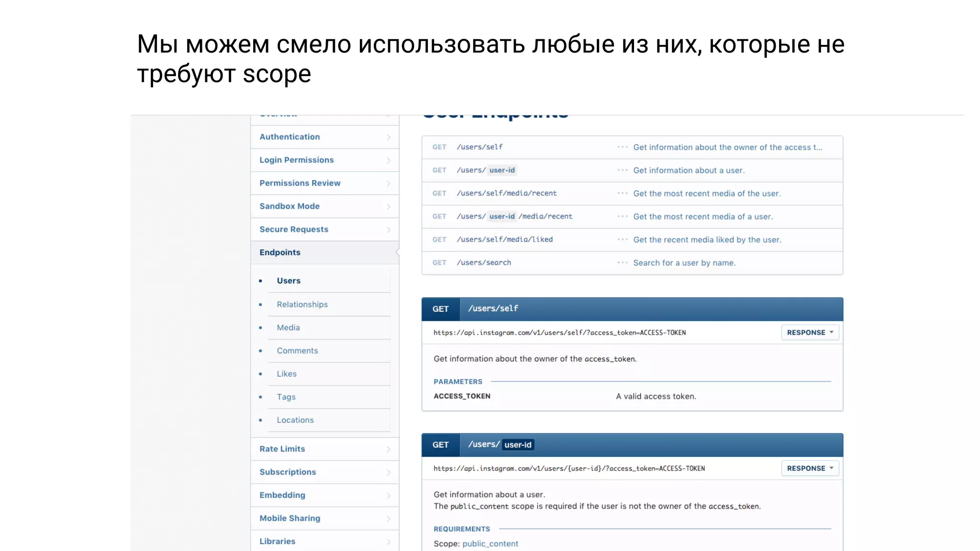Click the chevron beside Subscriptions
980x551 pixels.
(389, 473)
